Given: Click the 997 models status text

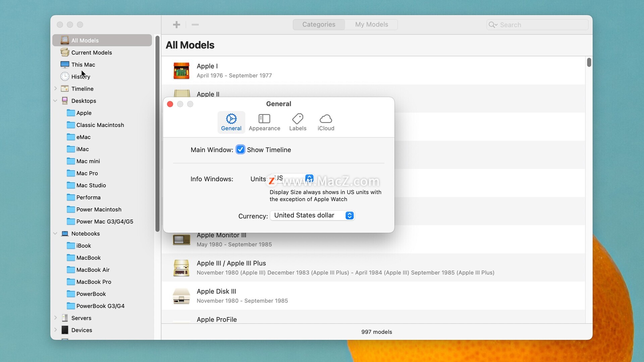Looking at the screenshot, I should pos(377,332).
